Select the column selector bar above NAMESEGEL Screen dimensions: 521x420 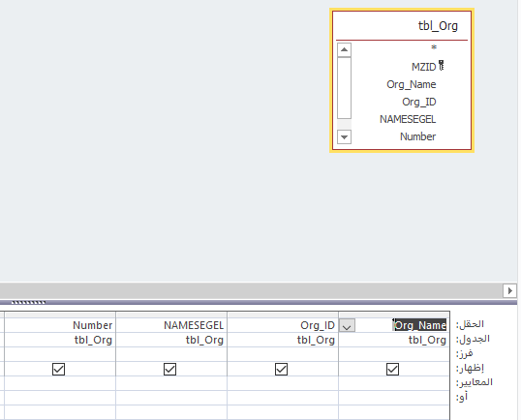click(x=171, y=315)
